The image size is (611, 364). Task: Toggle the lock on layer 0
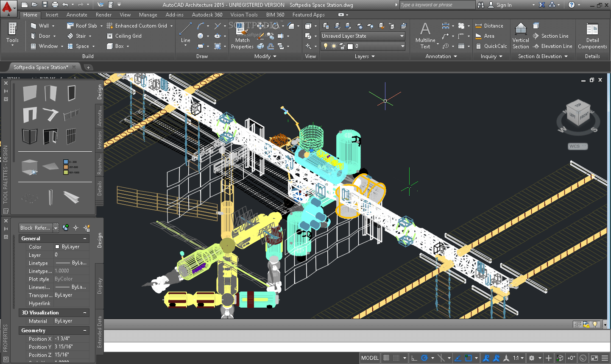tap(343, 46)
